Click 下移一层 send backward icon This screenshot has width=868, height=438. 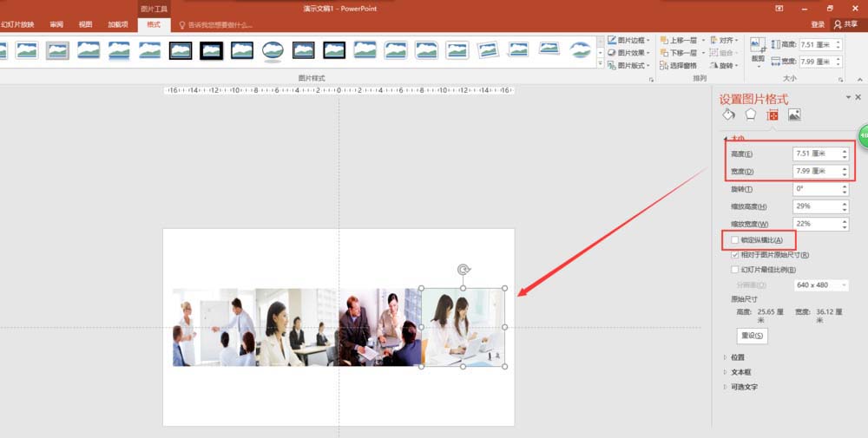(x=664, y=53)
